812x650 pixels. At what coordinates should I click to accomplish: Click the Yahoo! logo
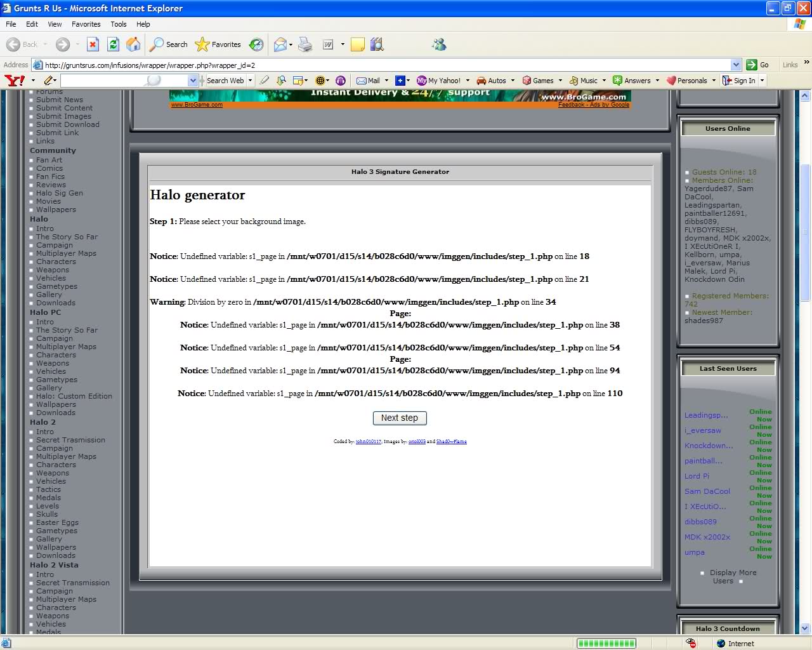[x=15, y=81]
